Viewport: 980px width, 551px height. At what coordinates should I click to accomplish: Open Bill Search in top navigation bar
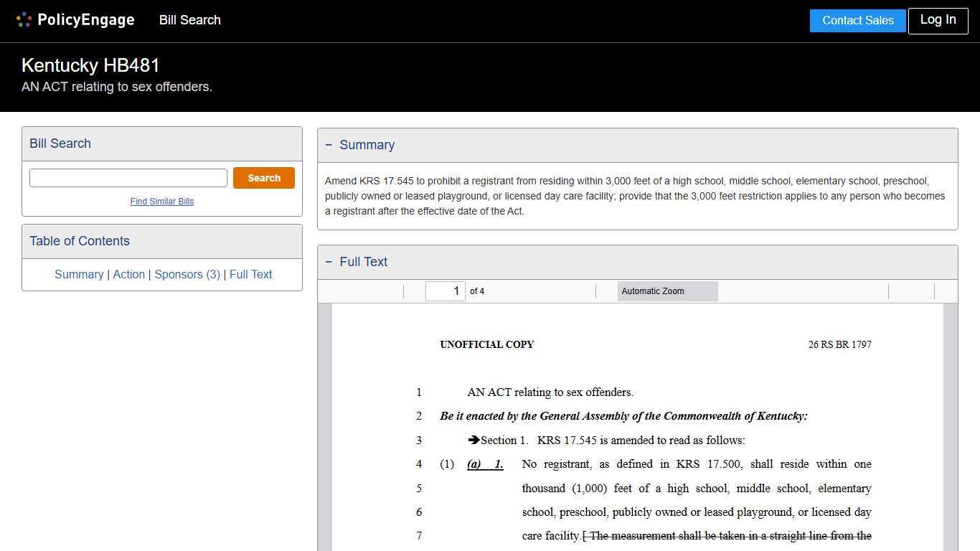[189, 20]
